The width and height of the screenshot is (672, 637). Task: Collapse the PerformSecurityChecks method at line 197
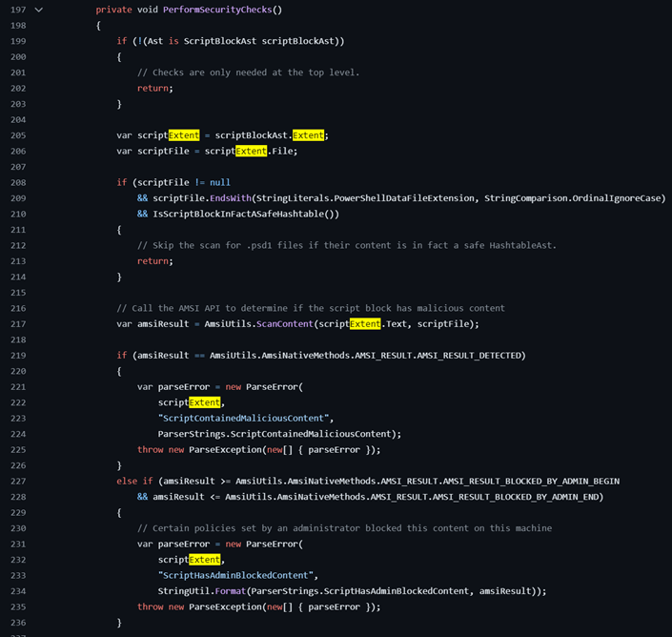tap(38, 10)
